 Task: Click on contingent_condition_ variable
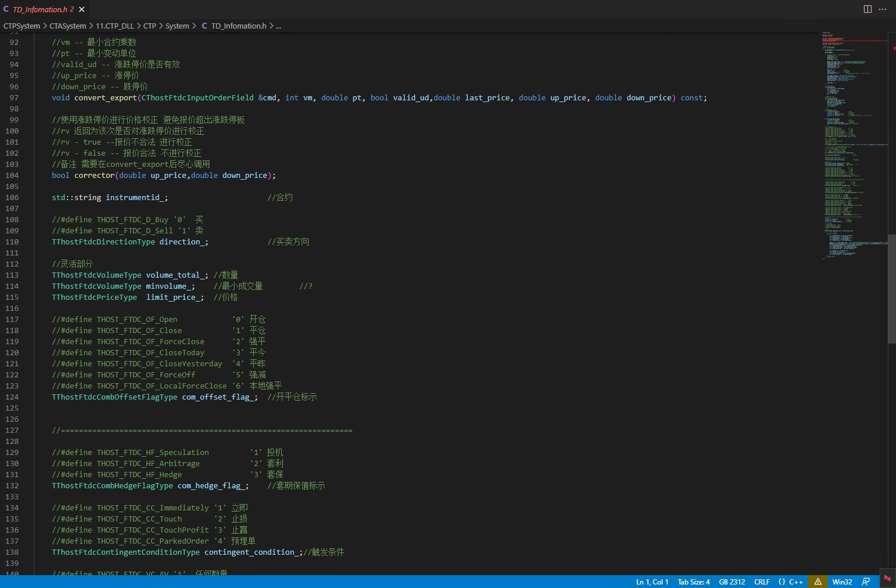coord(251,552)
